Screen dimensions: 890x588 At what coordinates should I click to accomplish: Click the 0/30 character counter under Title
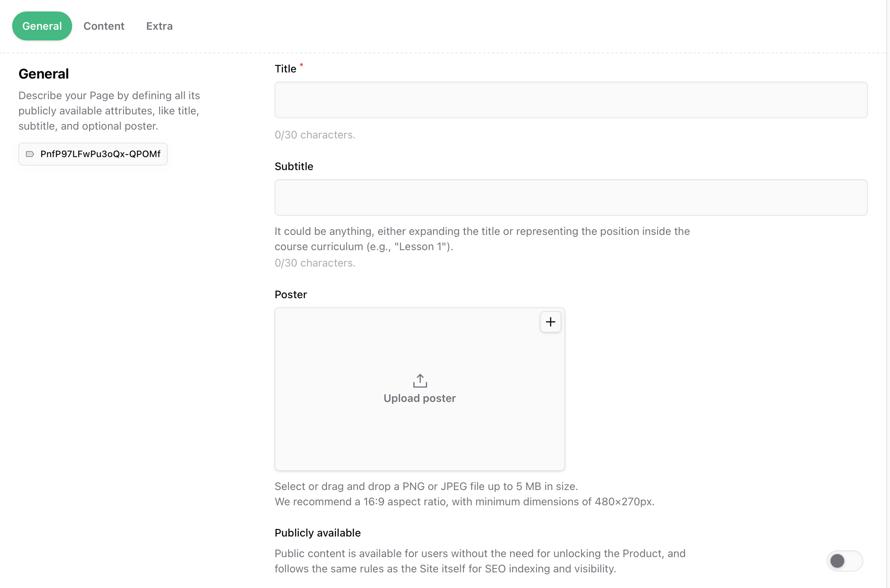click(315, 135)
